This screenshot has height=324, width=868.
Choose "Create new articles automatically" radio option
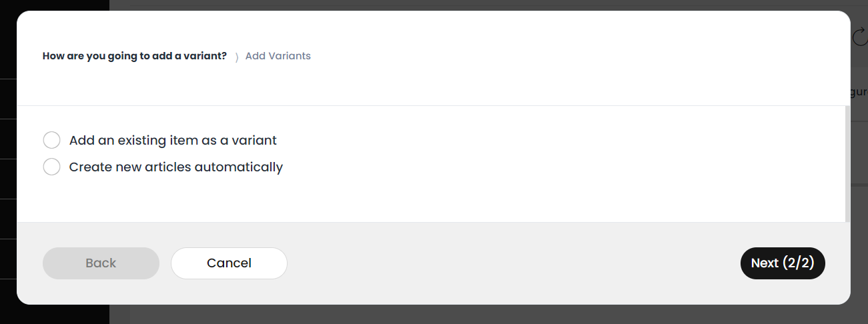pos(51,167)
